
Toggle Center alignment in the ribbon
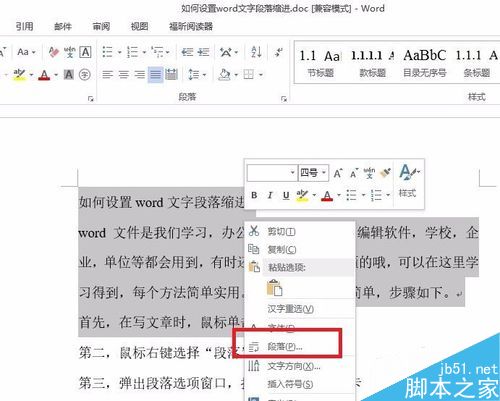point(124,74)
